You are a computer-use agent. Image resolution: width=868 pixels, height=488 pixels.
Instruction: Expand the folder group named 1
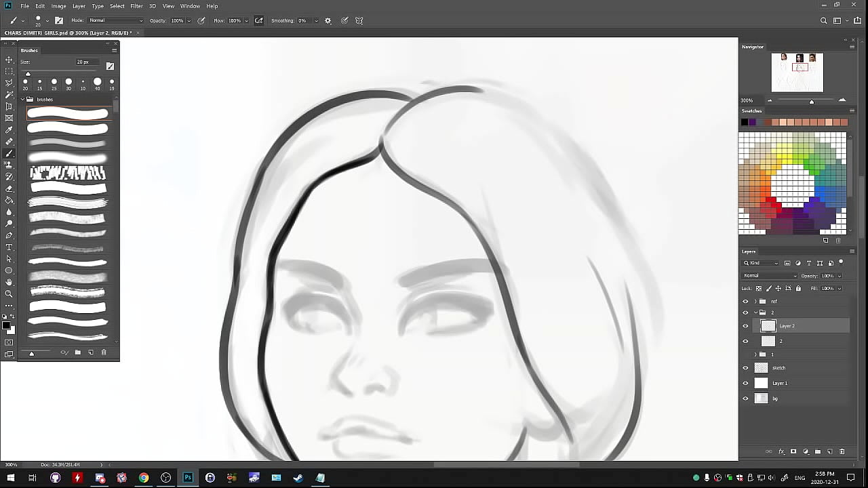755,354
